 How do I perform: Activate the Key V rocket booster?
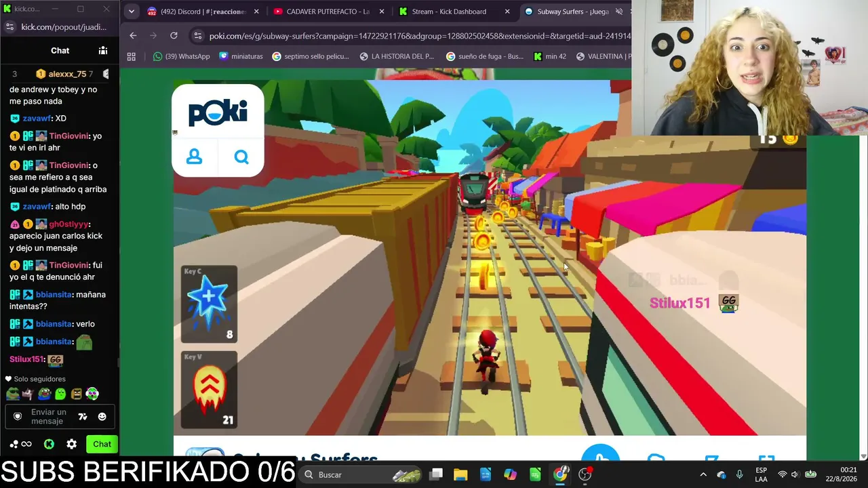pos(209,390)
